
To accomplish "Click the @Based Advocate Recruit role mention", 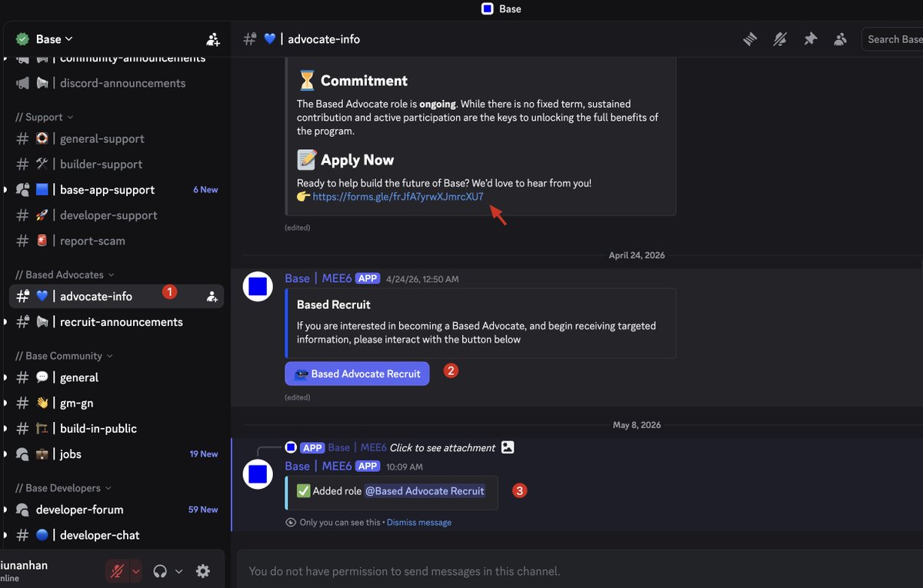I will 425,491.
